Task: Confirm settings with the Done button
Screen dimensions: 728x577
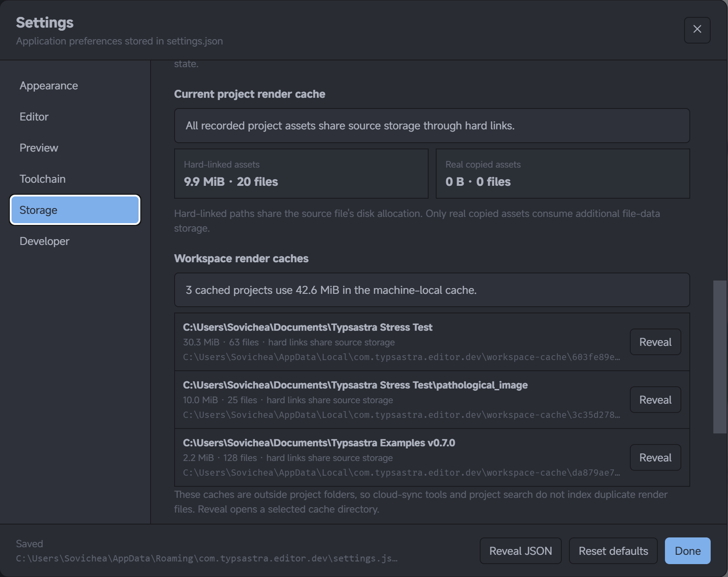Action: pos(688,551)
